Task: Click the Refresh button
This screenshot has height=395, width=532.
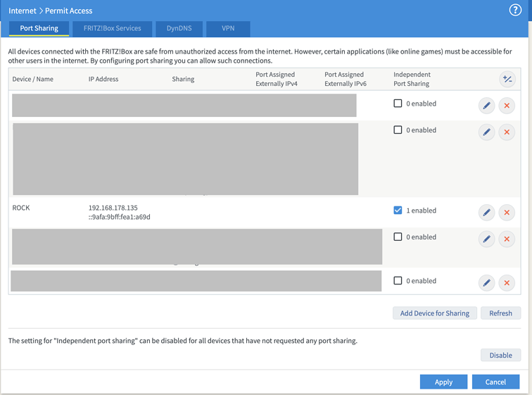Action: click(x=500, y=313)
